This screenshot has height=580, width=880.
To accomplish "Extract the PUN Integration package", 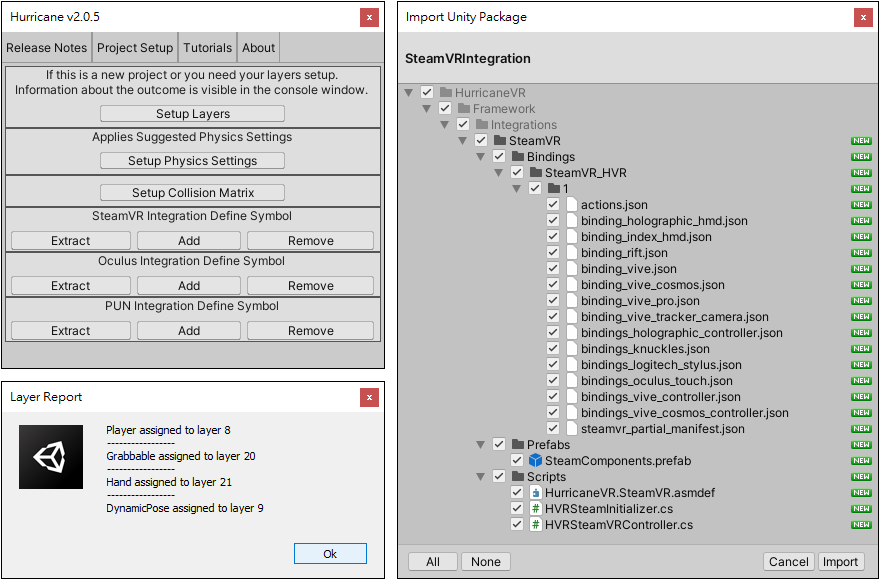I will point(71,331).
